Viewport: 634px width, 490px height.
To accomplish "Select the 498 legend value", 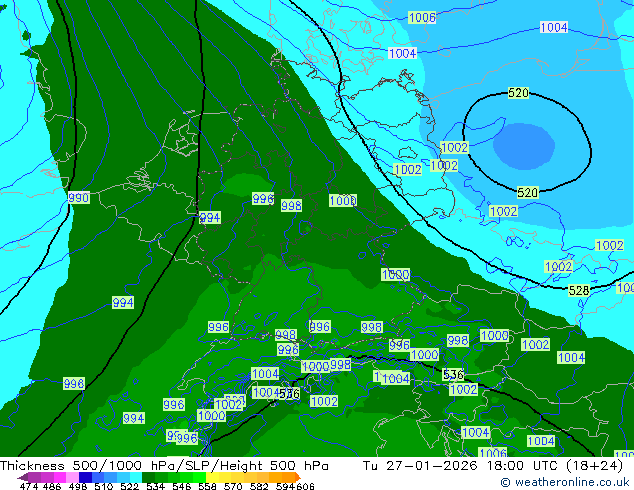I will (78, 486).
